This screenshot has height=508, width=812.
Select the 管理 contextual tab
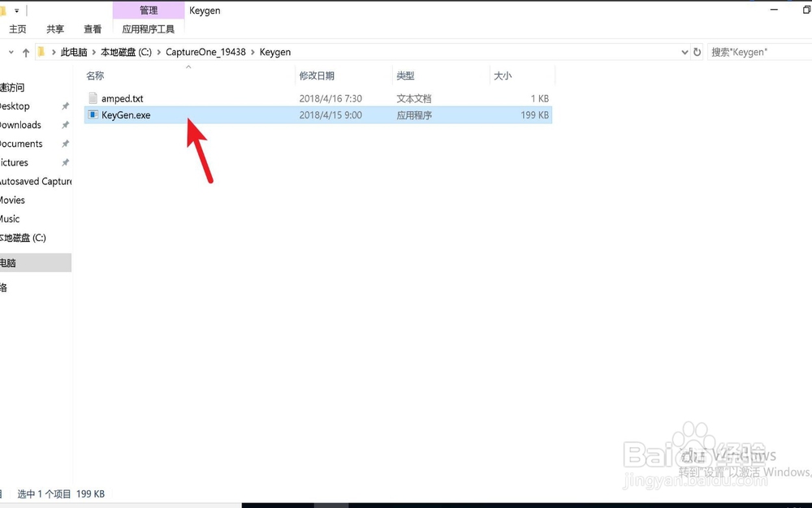click(x=149, y=11)
